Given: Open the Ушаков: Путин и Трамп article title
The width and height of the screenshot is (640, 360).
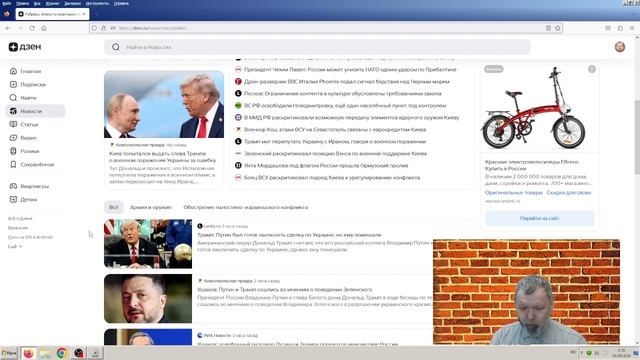Looking at the screenshot, I should (284, 289).
